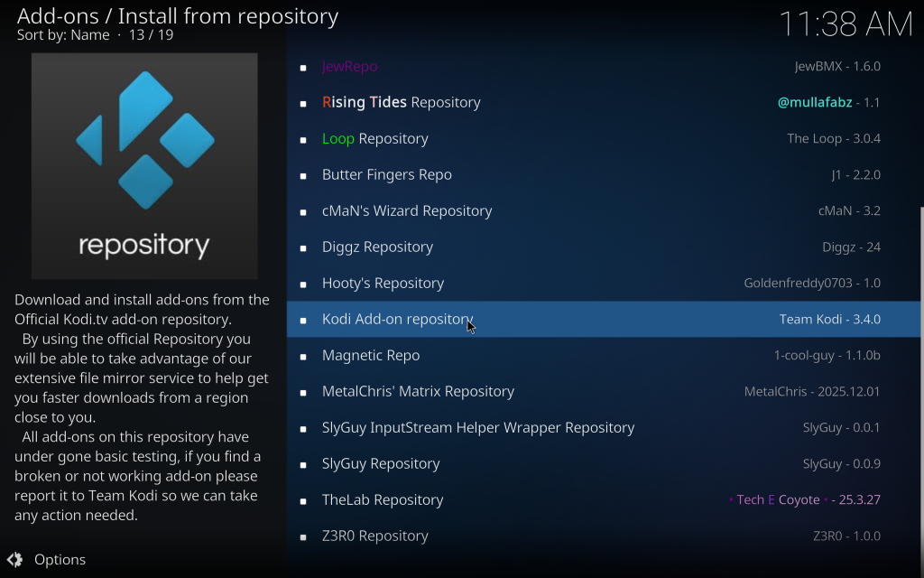Open the Options menu label
The height and width of the screenshot is (578, 924).
60,560
